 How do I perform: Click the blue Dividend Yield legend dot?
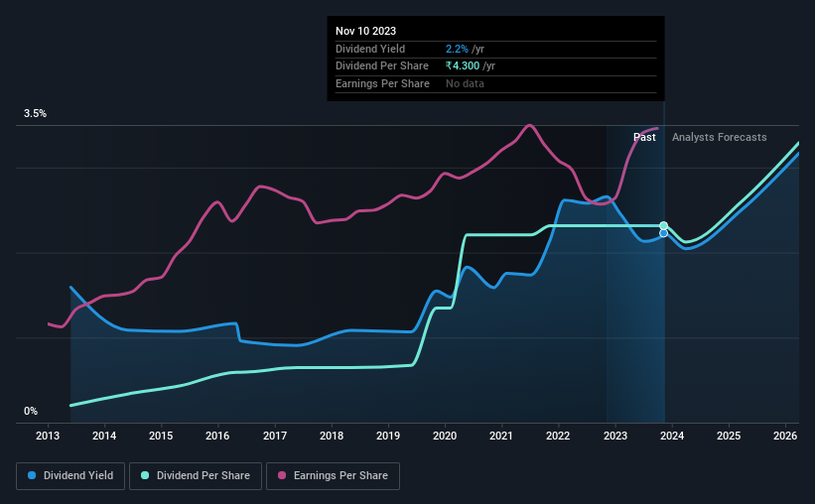click(32, 475)
